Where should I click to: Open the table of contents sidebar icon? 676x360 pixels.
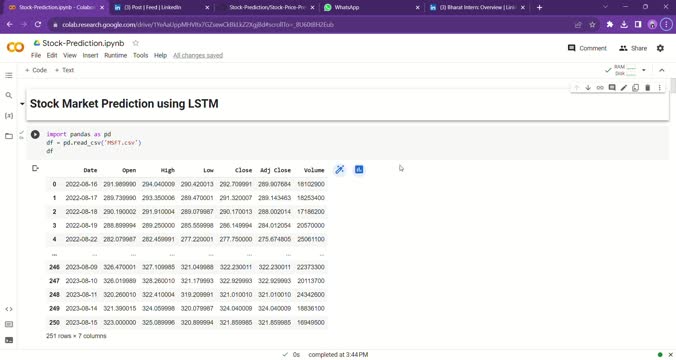[x=9, y=75]
